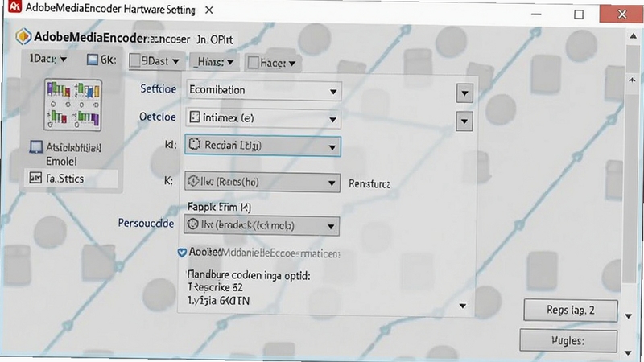Viewport: 644px width, 362px height.
Task: Close the AdobeMediaEncoder Hartware Setting tab
Action: click(x=209, y=10)
